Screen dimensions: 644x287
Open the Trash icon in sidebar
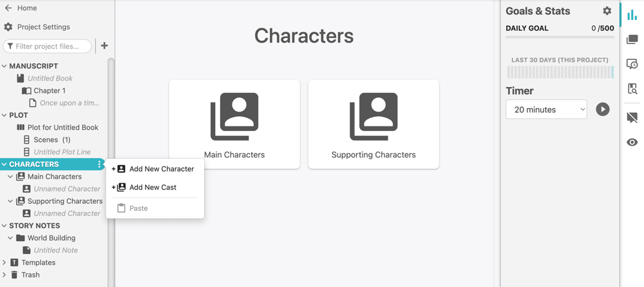coord(14,275)
